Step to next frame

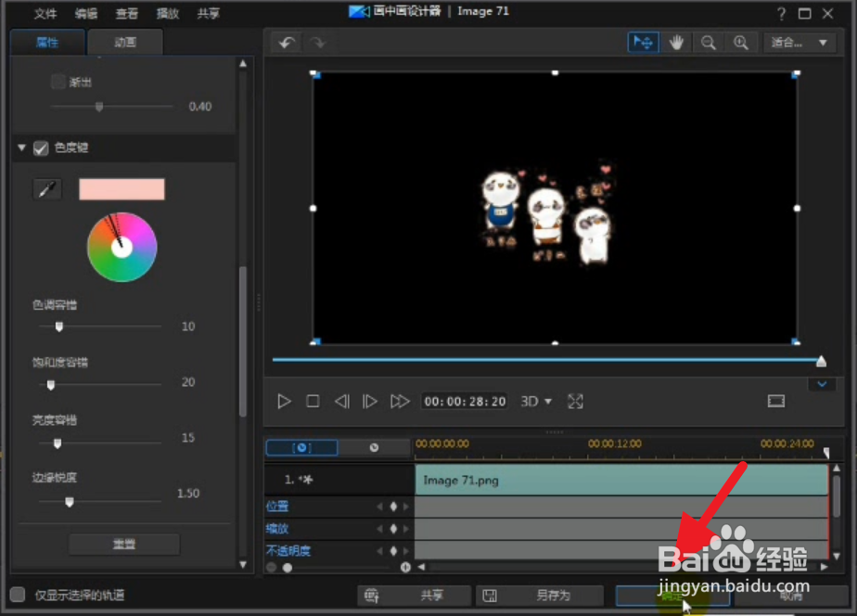point(370,401)
